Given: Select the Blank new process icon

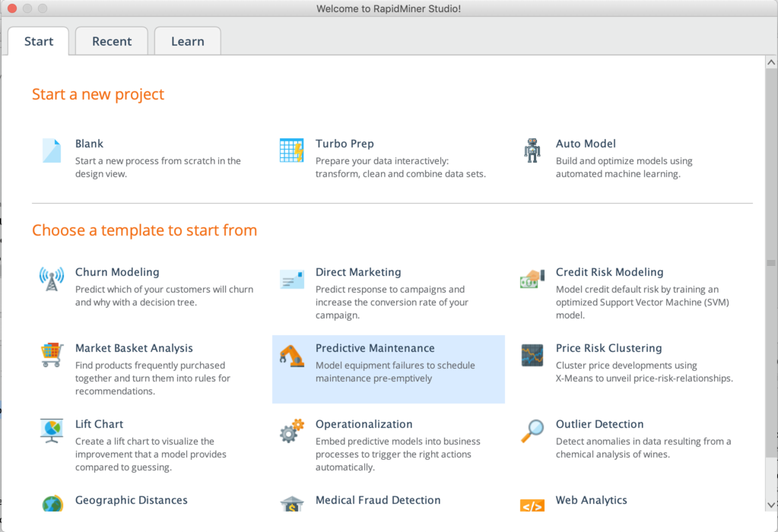Looking at the screenshot, I should pyautogui.click(x=51, y=150).
